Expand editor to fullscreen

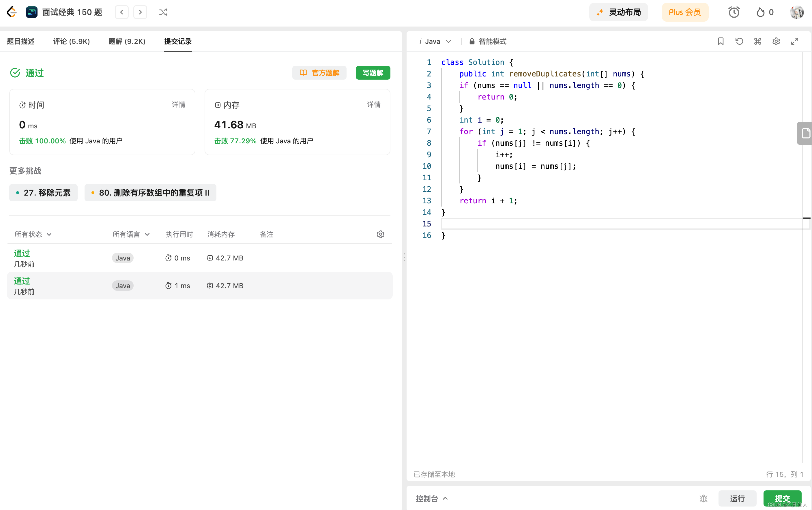[x=795, y=41]
